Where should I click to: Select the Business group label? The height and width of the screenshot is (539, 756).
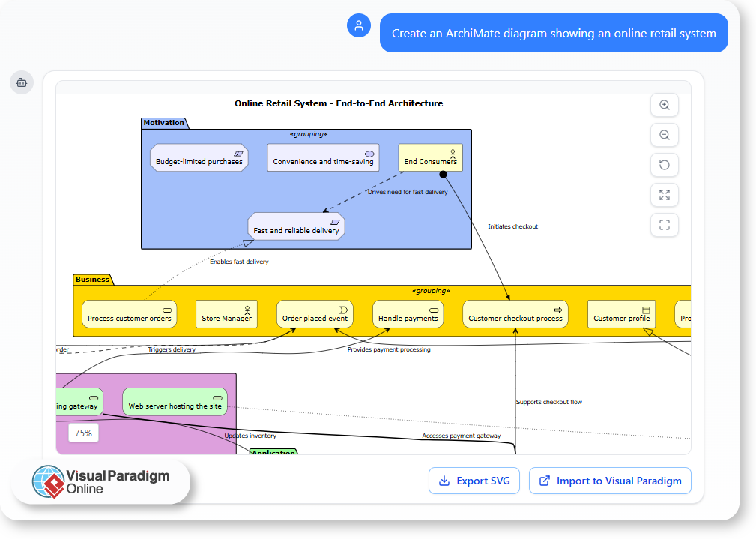[x=92, y=279]
